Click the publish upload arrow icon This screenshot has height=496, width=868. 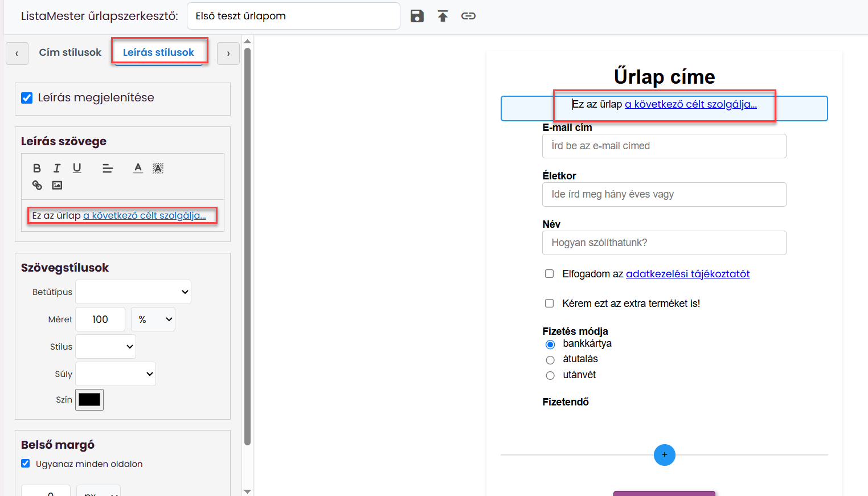coord(443,16)
